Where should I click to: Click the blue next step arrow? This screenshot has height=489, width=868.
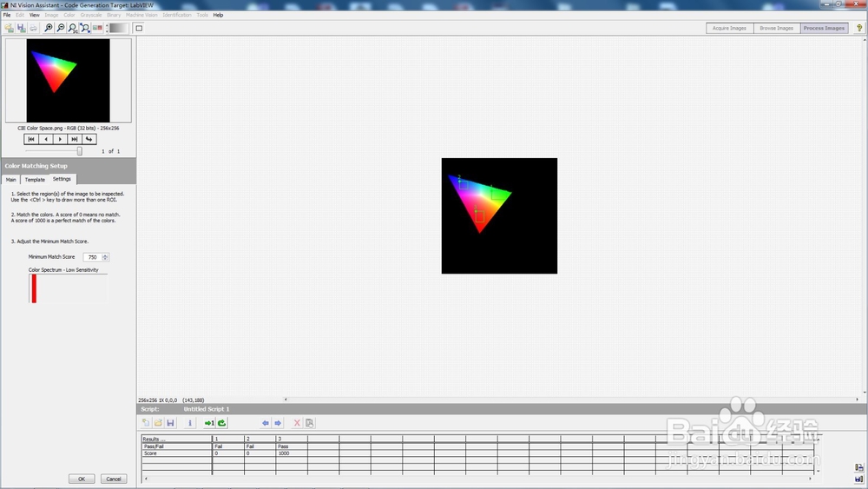(278, 422)
